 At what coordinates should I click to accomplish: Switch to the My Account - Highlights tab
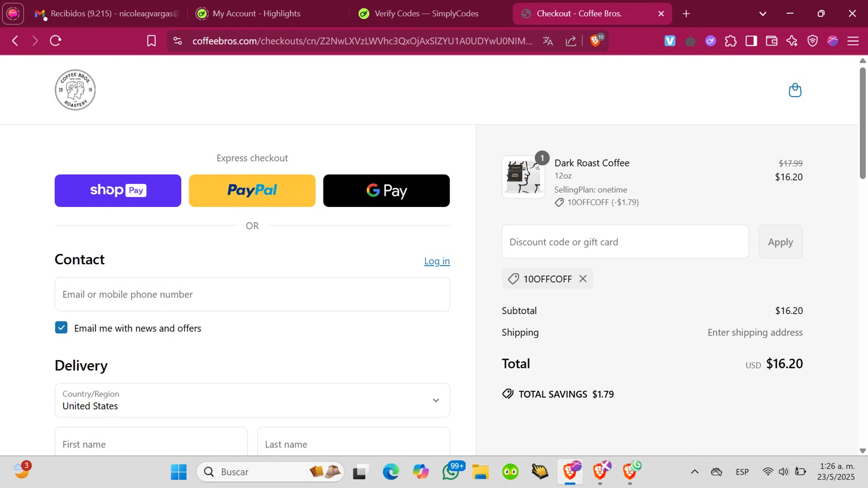click(256, 13)
